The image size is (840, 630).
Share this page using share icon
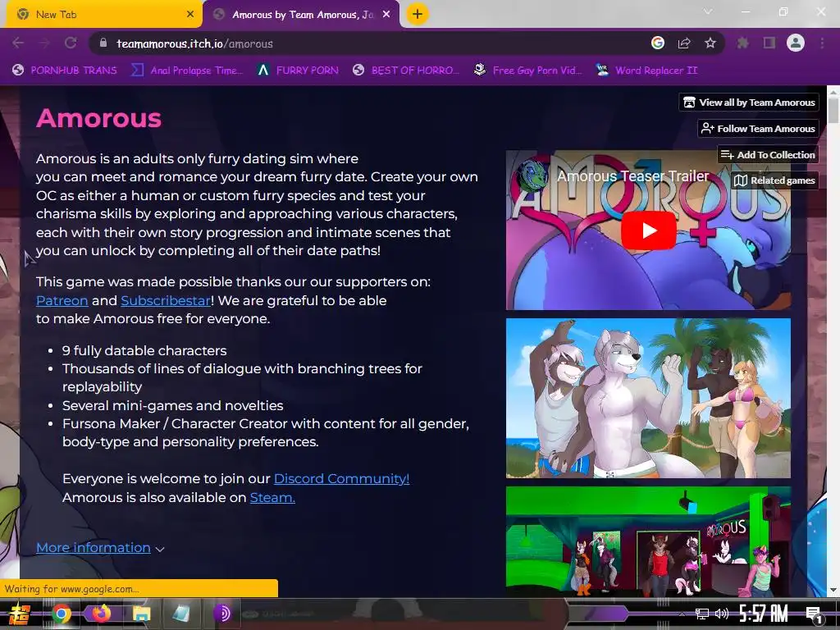click(684, 43)
